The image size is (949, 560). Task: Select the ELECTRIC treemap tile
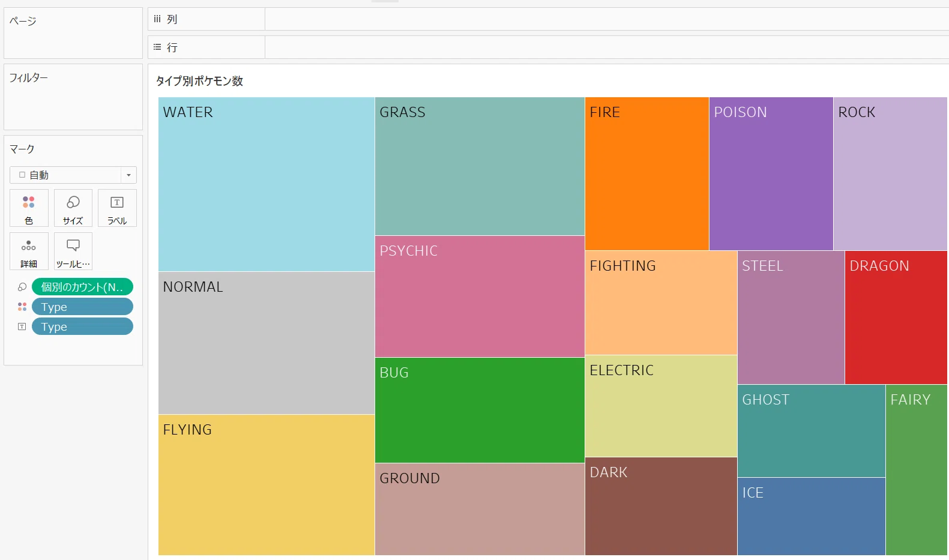(661, 406)
